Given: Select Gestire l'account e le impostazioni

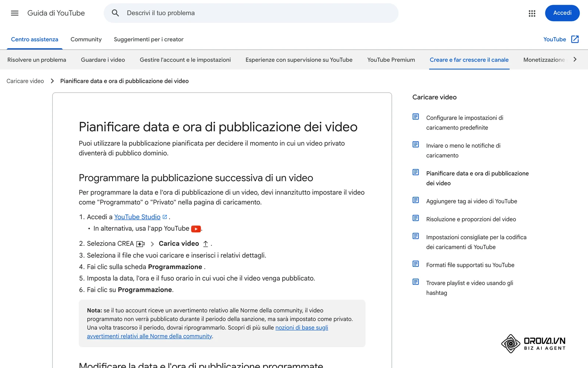Looking at the screenshot, I should coord(185,60).
